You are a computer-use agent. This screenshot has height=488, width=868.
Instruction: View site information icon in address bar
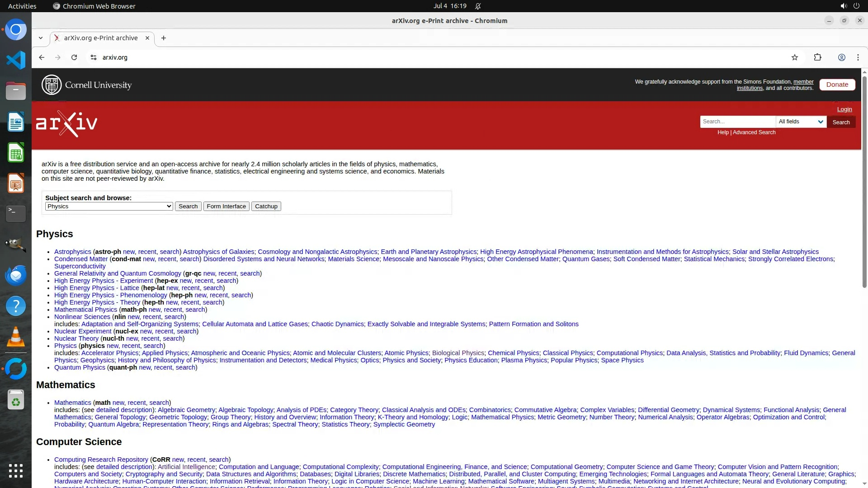pos(93,57)
